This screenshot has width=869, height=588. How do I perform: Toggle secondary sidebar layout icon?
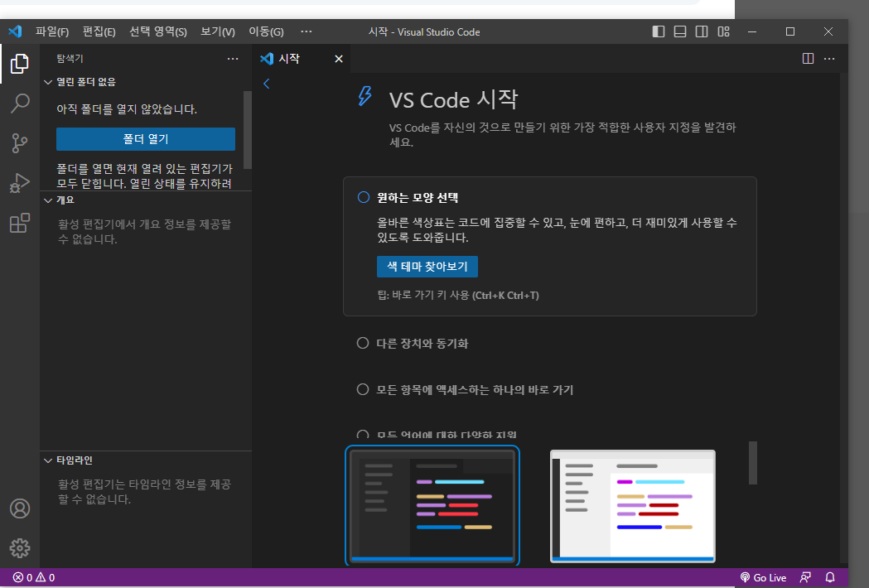click(701, 31)
